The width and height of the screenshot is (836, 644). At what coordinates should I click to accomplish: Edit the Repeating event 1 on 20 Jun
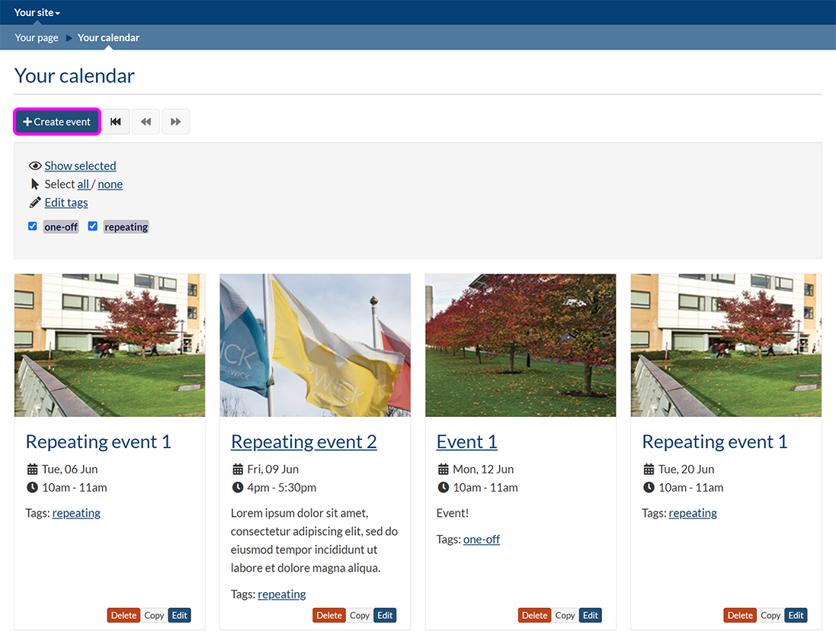pos(796,616)
